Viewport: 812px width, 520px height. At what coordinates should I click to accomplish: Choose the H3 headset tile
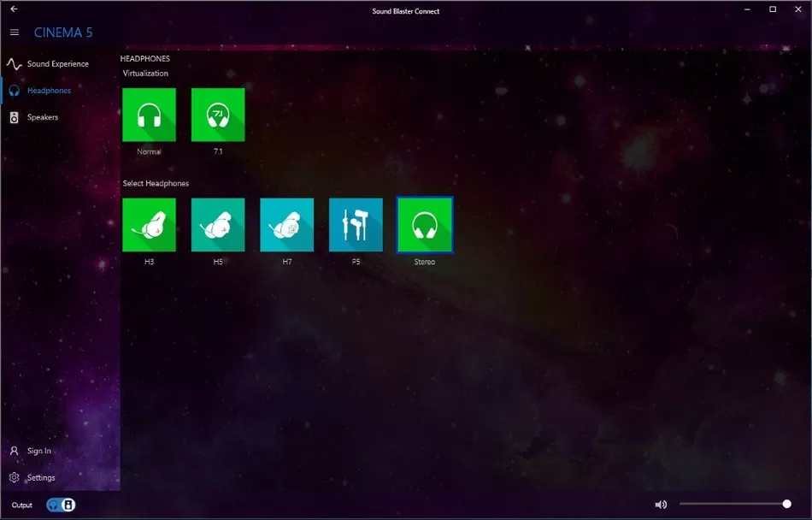tap(149, 225)
